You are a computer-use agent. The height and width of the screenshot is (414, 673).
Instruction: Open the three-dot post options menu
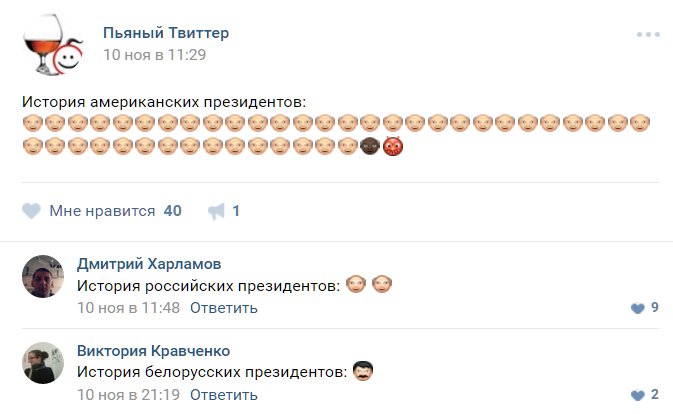(648, 35)
